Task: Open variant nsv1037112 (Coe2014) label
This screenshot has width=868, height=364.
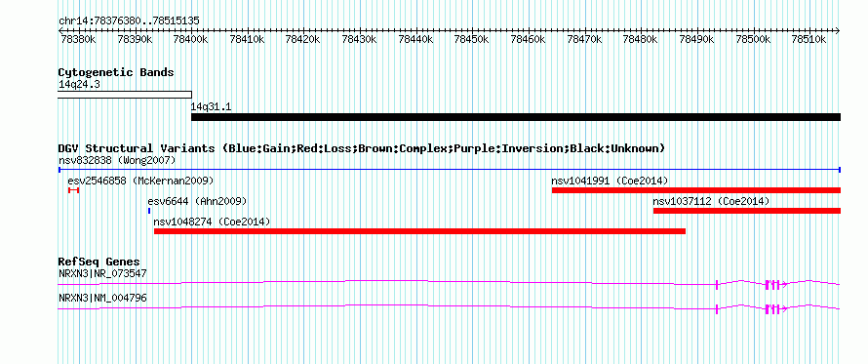Action: [x=711, y=201]
